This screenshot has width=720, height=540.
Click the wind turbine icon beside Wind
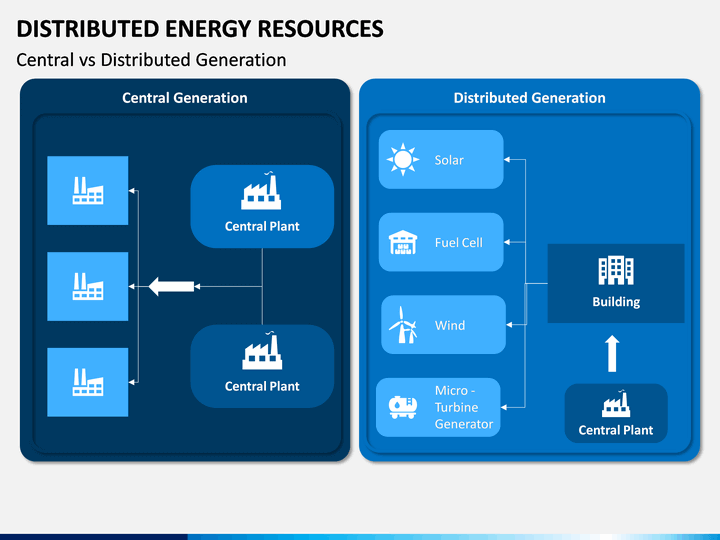click(x=403, y=325)
